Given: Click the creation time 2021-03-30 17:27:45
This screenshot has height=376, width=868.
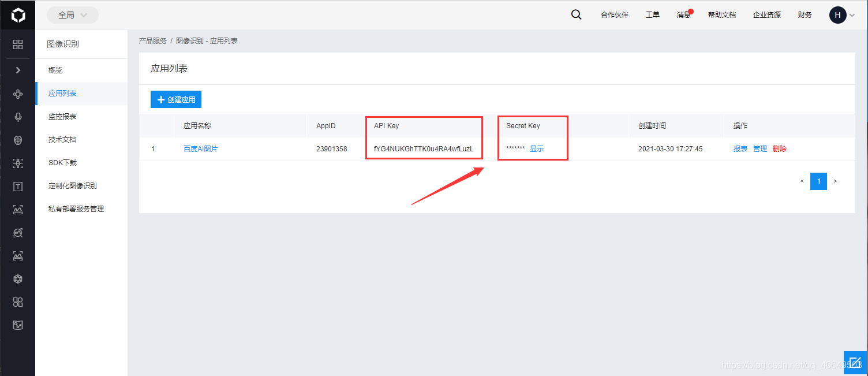Looking at the screenshot, I should click(x=671, y=149).
